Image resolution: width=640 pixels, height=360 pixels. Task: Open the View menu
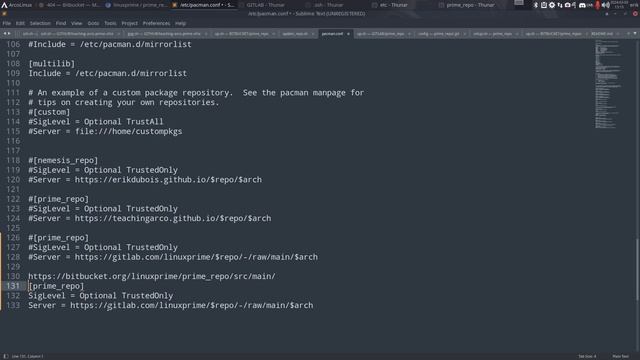point(76,23)
